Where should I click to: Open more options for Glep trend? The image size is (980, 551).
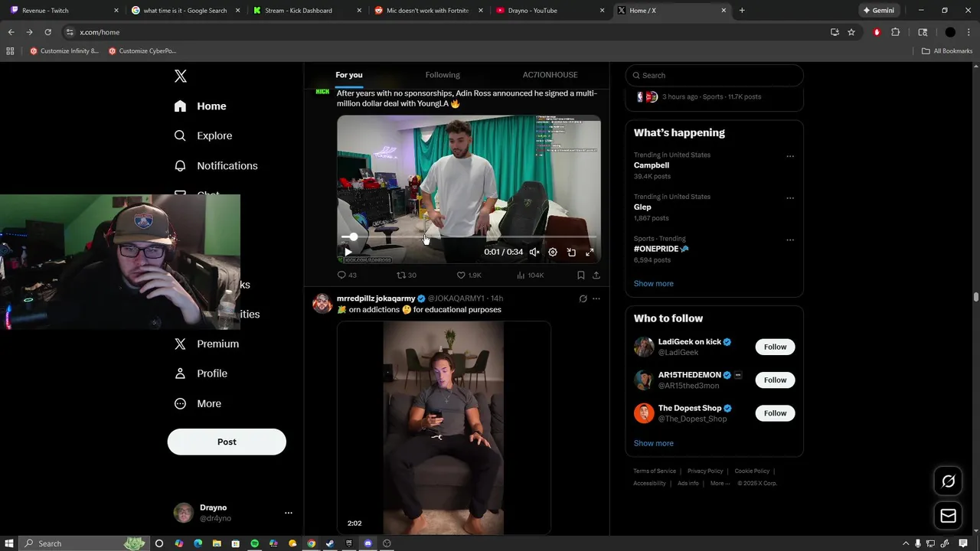790,198
